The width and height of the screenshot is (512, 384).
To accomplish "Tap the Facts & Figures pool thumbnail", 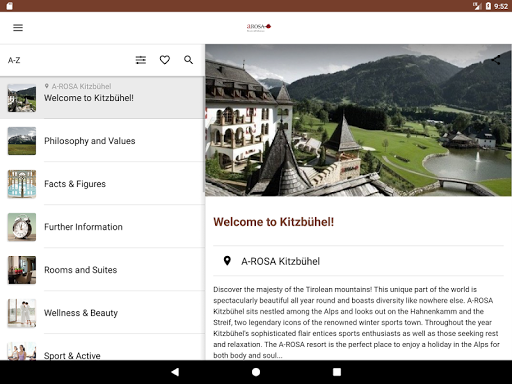I will (22, 184).
